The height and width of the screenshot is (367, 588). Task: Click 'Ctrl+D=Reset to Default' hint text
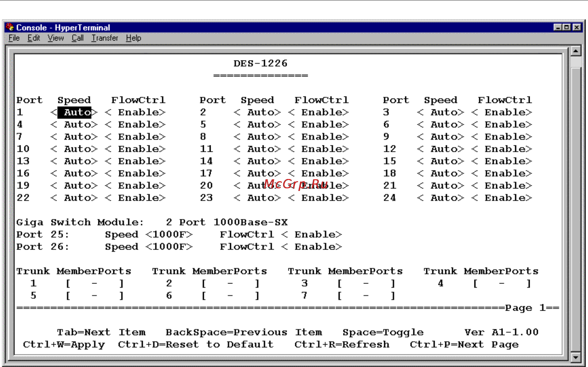click(x=195, y=345)
